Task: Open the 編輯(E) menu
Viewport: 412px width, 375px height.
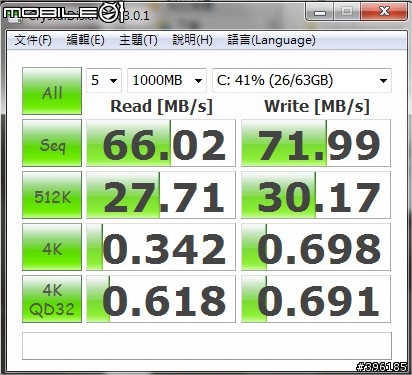Action: 85,40
